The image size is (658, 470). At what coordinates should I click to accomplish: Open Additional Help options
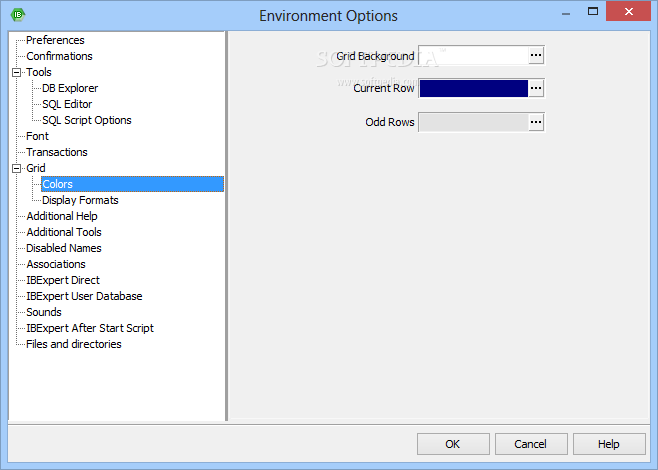62,216
